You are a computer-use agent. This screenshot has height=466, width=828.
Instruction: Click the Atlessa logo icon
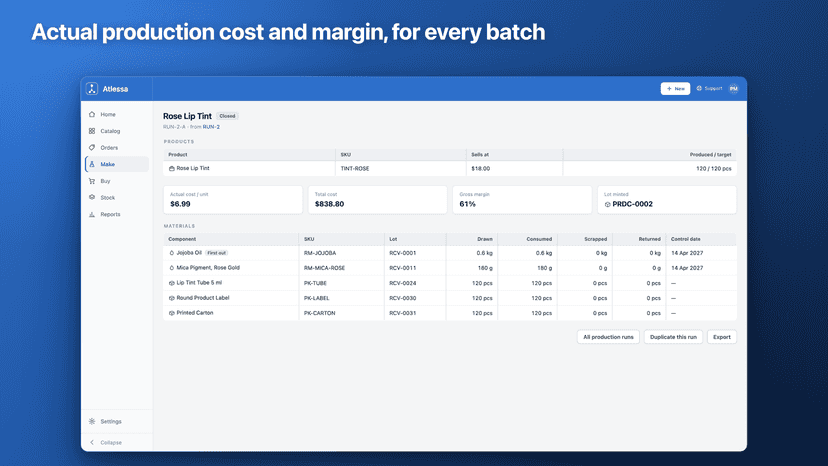click(x=92, y=89)
